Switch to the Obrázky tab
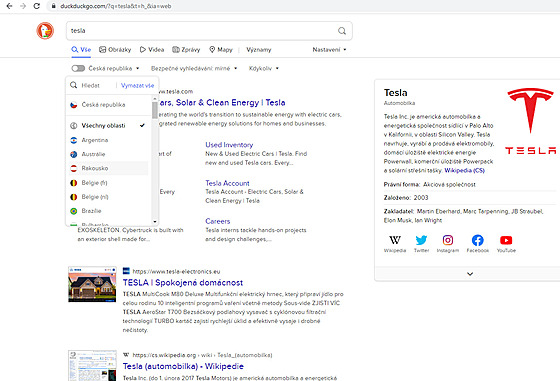This screenshot has height=381, width=560. (115, 50)
